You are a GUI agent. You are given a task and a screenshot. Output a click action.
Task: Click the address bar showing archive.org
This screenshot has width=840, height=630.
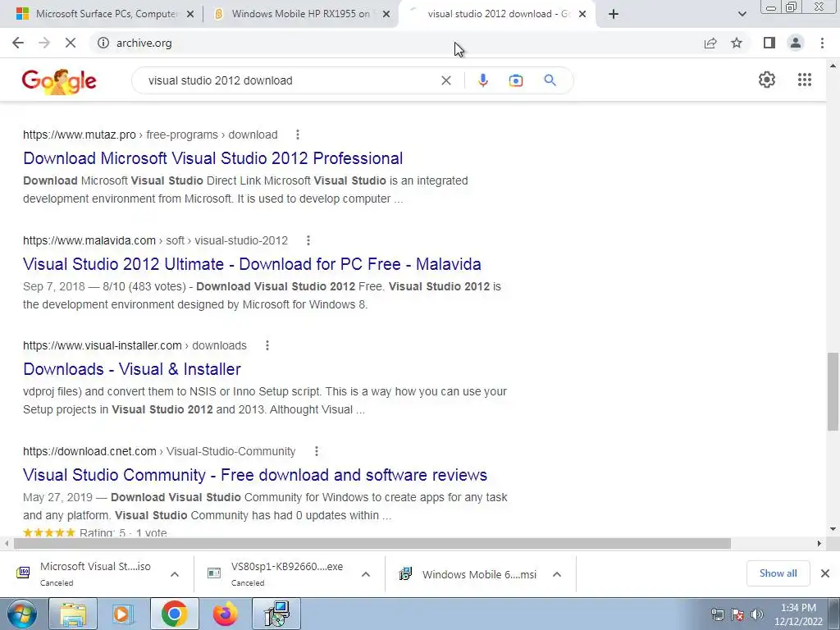pos(396,43)
